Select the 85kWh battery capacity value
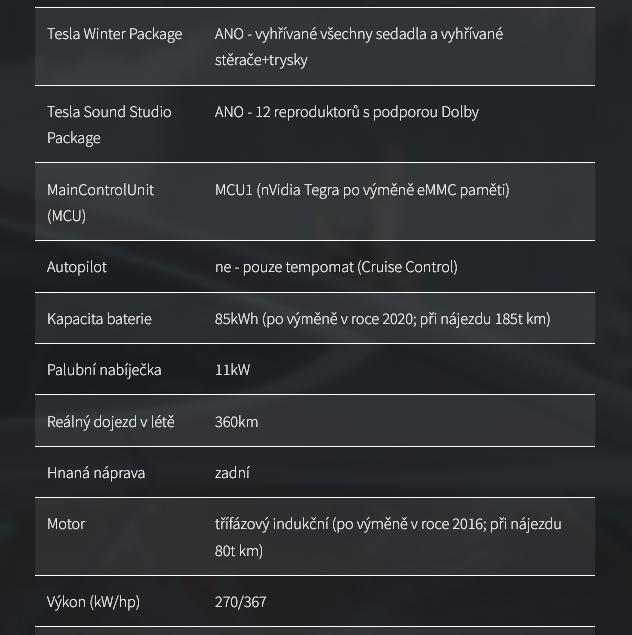Screen dimensions: 632x635 382,319
